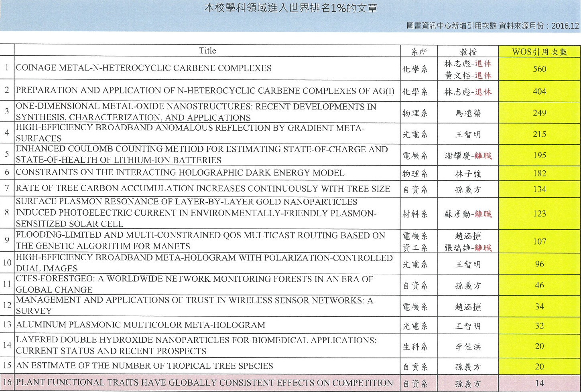Click citation count 34
Screen dimensions: 581x392
pos(539,307)
